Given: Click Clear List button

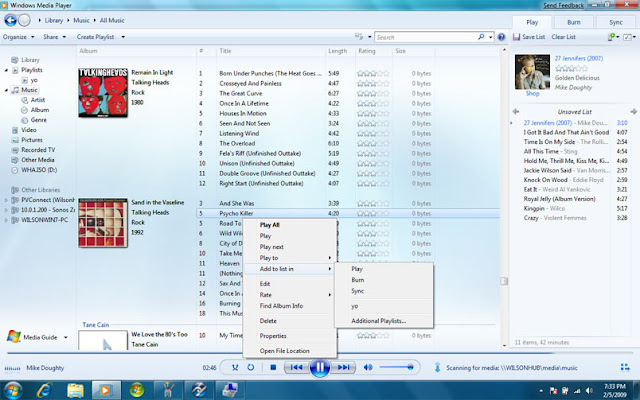Looking at the screenshot, I should tap(563, 37).
